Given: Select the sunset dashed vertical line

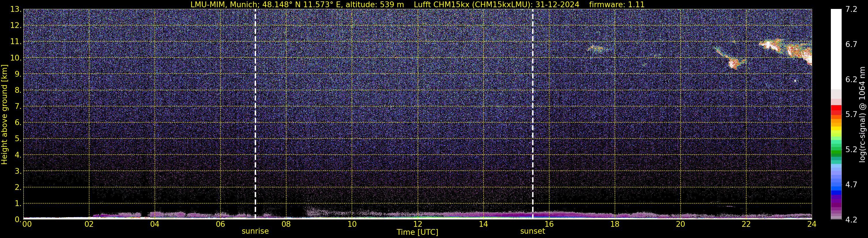Looking at the screenshot, I should tap(532, 114).
